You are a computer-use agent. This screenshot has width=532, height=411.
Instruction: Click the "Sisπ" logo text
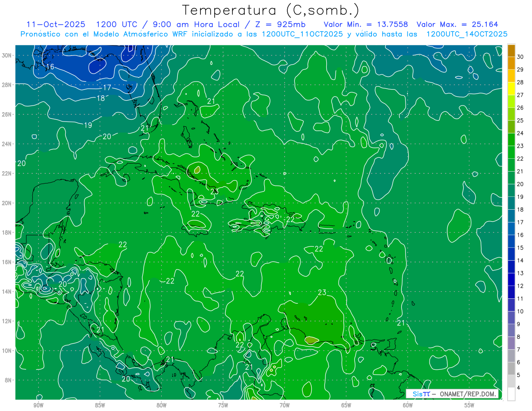[421, 394]
